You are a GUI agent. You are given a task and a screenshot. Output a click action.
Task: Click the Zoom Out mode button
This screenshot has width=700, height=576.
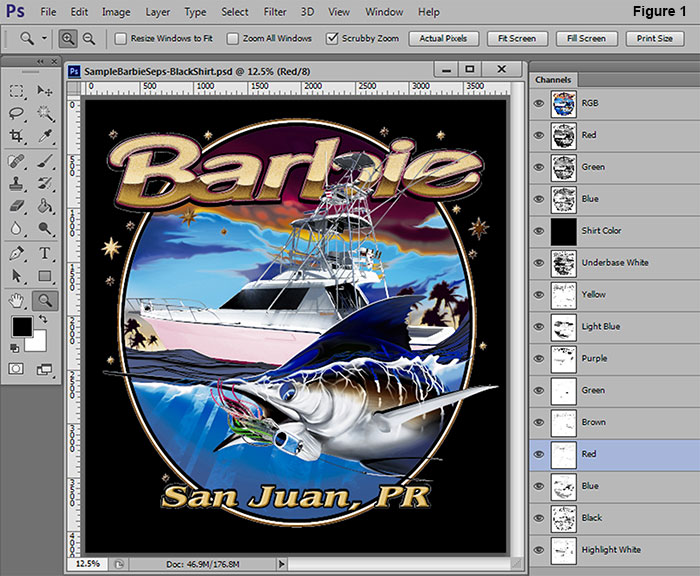89,39
